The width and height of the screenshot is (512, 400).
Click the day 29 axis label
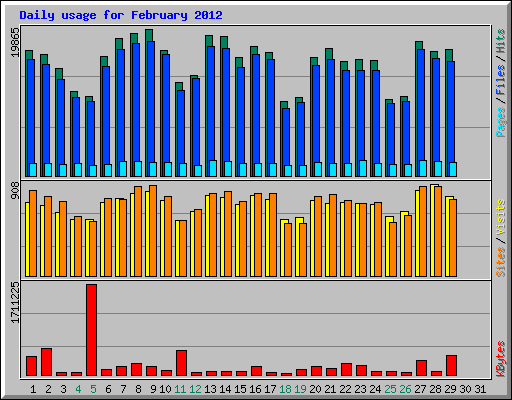(x=450, y=389)
